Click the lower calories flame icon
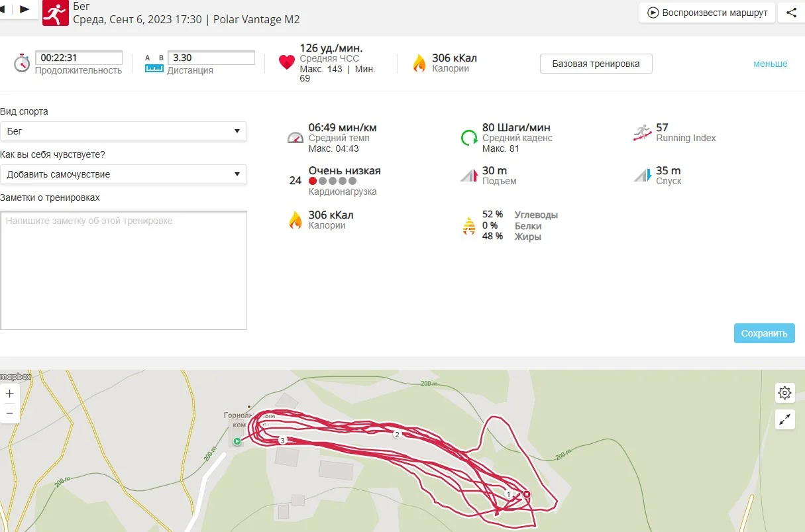The height and width of the screenshot is (532, 805). (295, 220)
